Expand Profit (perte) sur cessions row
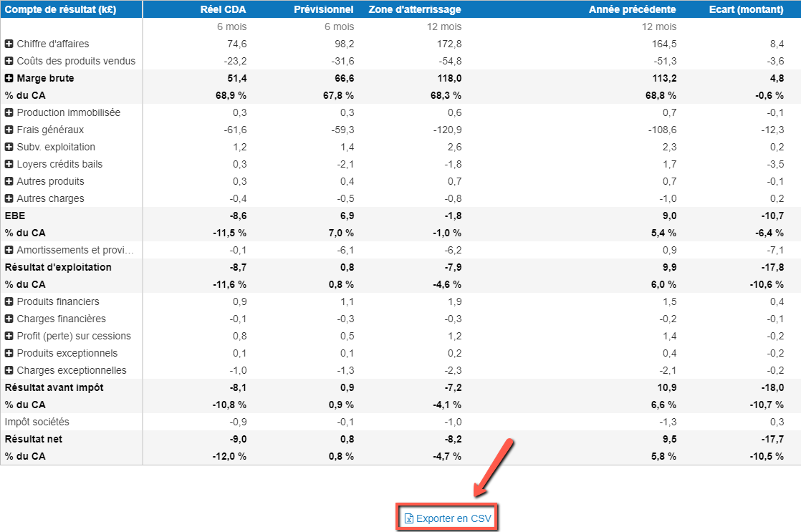Screen dimensions: 801x532 point(9,336)
